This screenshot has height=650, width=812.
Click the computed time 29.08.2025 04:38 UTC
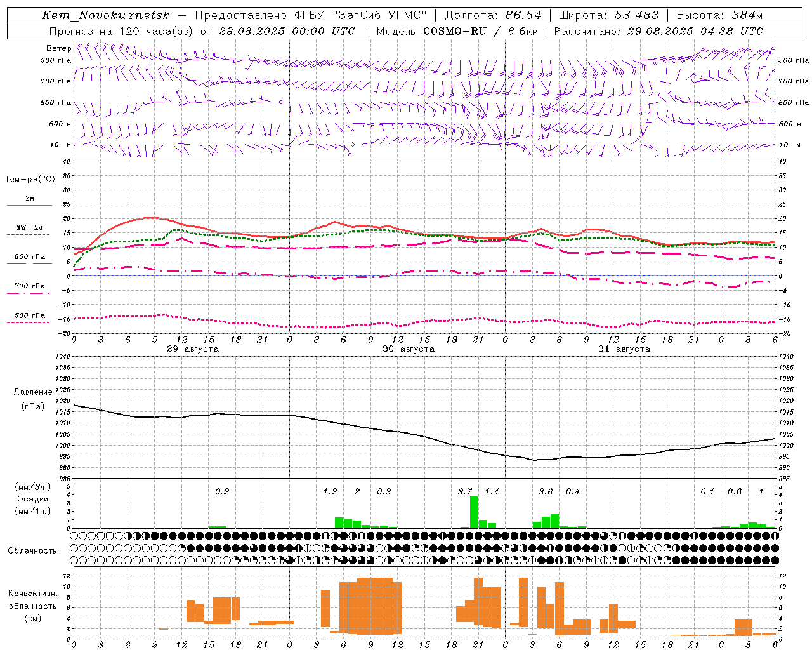pyautogui.click(x=695, y=31)
